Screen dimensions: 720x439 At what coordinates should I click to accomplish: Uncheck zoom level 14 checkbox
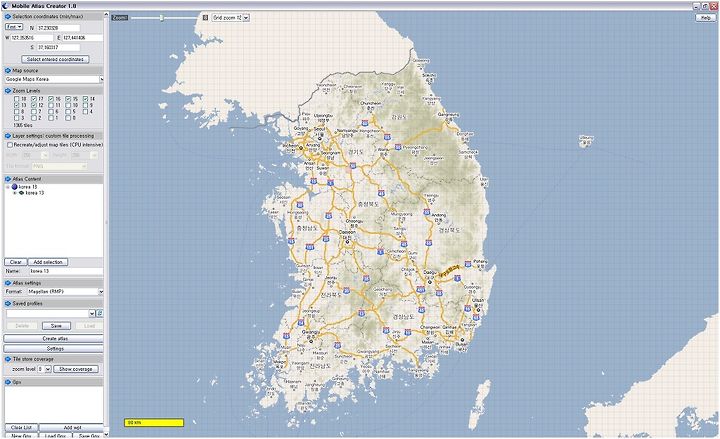pyautogui.click(x=85, y=99)
